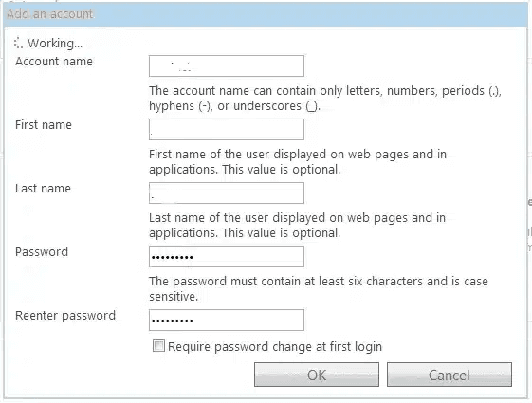Click the 'Last name of the user' description
532x403 pixels.
point(297,226)
